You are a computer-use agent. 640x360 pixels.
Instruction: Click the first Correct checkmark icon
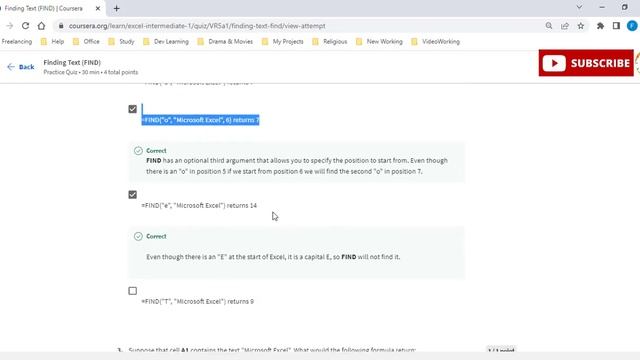tap(138, 151)
